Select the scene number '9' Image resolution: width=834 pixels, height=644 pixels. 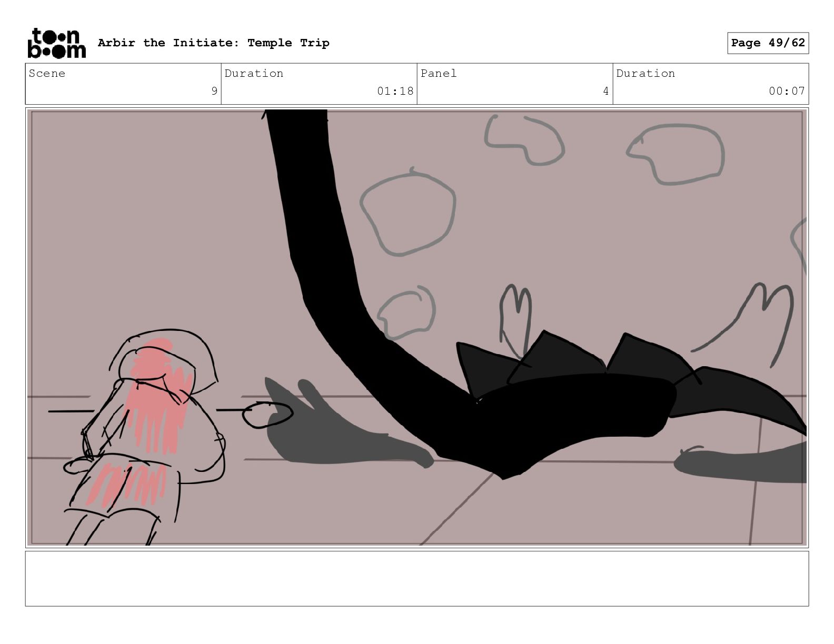214,91
